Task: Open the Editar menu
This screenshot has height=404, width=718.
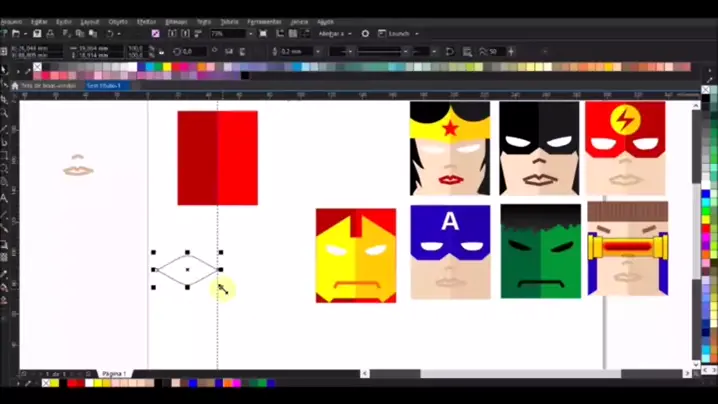Action: (x=39, y=22)
